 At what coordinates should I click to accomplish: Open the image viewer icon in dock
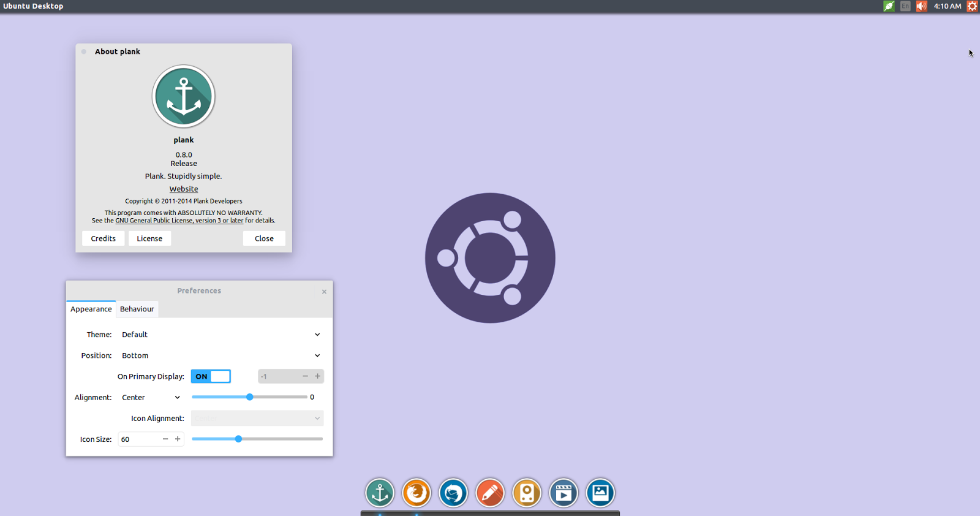600,493
